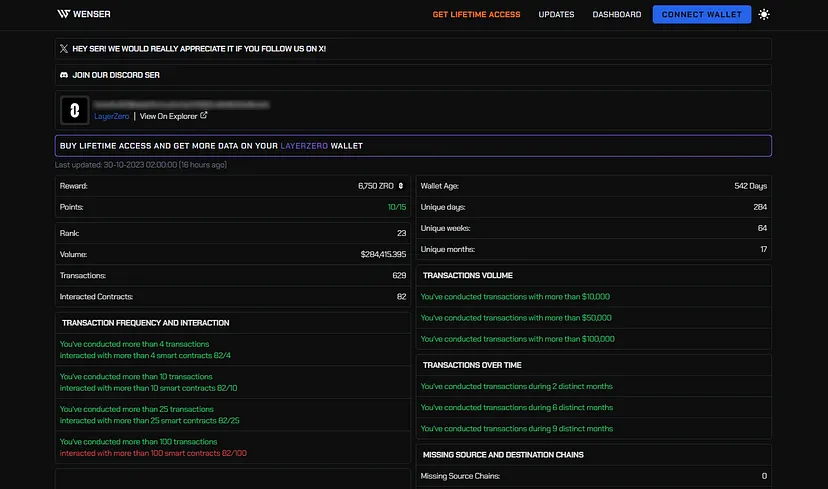This screenshot has width=828, height=489.
Task: Click the LayerZero wallet avatar icon
Action: click(x=75, y=110)
